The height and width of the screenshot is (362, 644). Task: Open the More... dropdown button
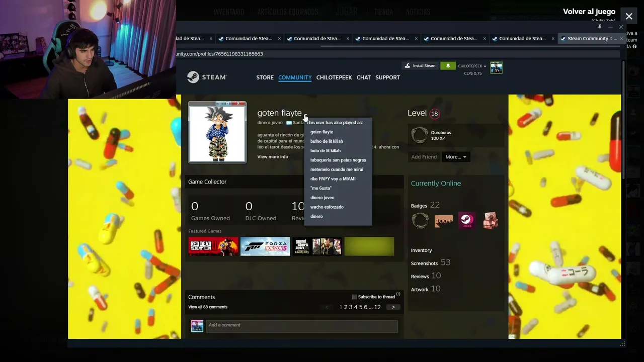456,157
